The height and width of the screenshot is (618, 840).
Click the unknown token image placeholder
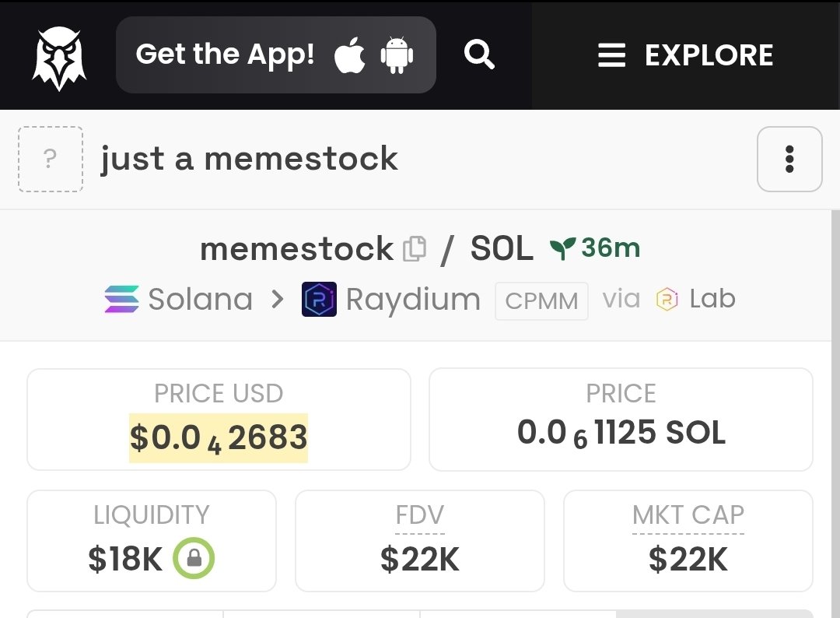pyautogui.click(x=51, y=160)
